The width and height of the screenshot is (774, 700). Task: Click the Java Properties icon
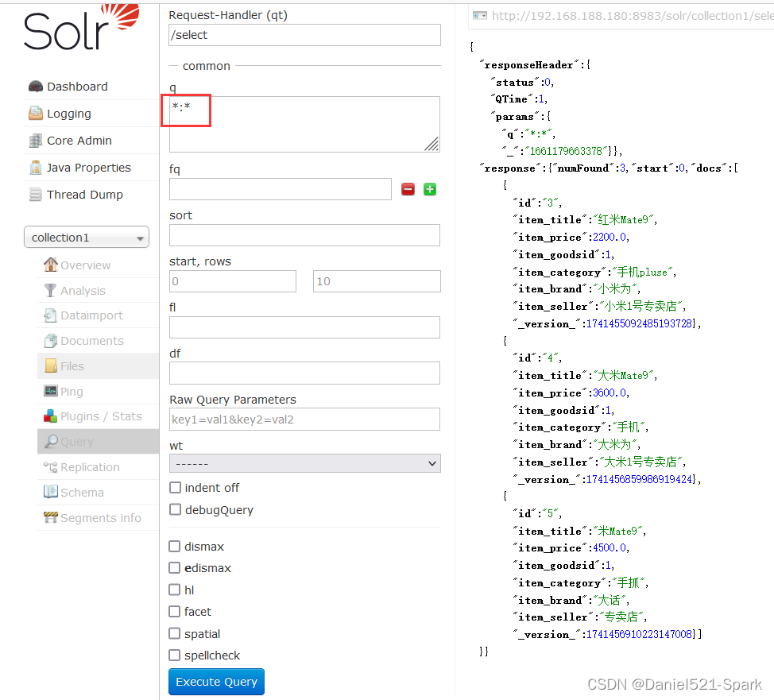click(x=35, y=168)
